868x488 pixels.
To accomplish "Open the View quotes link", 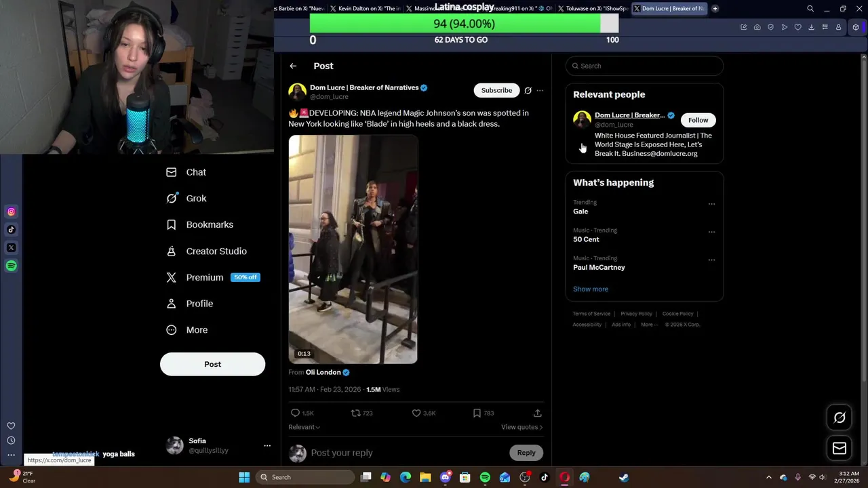I will pyautogui.click(x=521, y=427).
